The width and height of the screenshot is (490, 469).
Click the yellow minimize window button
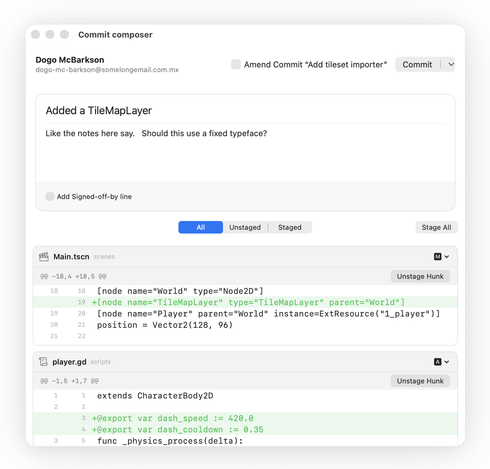(x=50, y=35)
